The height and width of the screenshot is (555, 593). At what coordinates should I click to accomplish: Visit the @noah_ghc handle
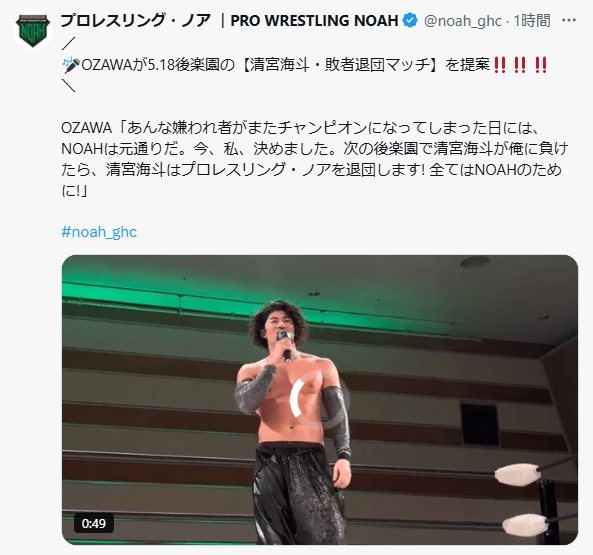462,21
